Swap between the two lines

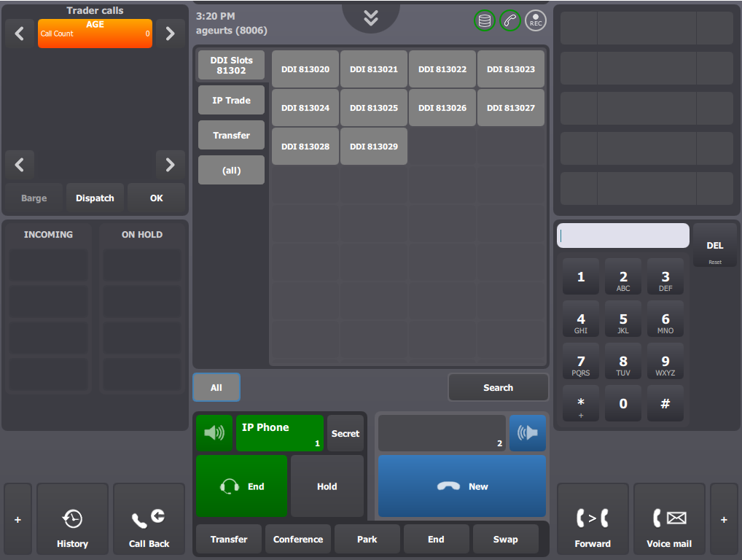[505, 539]
